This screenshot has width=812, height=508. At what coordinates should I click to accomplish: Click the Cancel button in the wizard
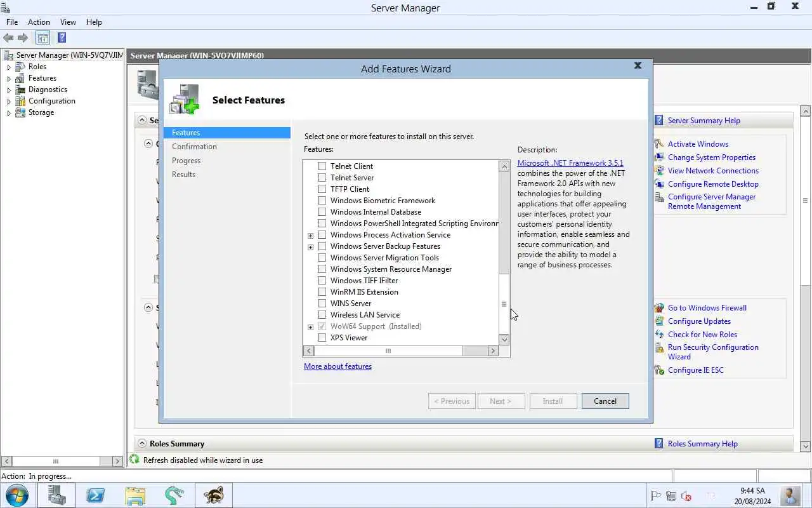click(605, 401)
